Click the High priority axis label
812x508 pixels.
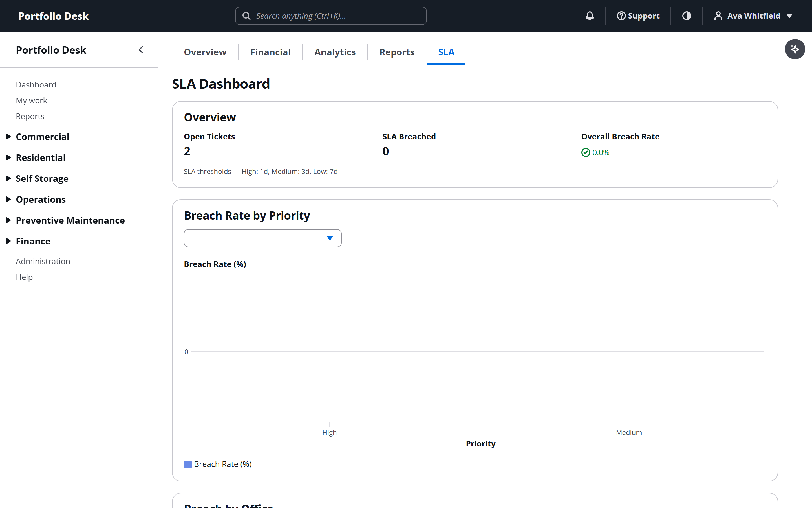(329, 432)
